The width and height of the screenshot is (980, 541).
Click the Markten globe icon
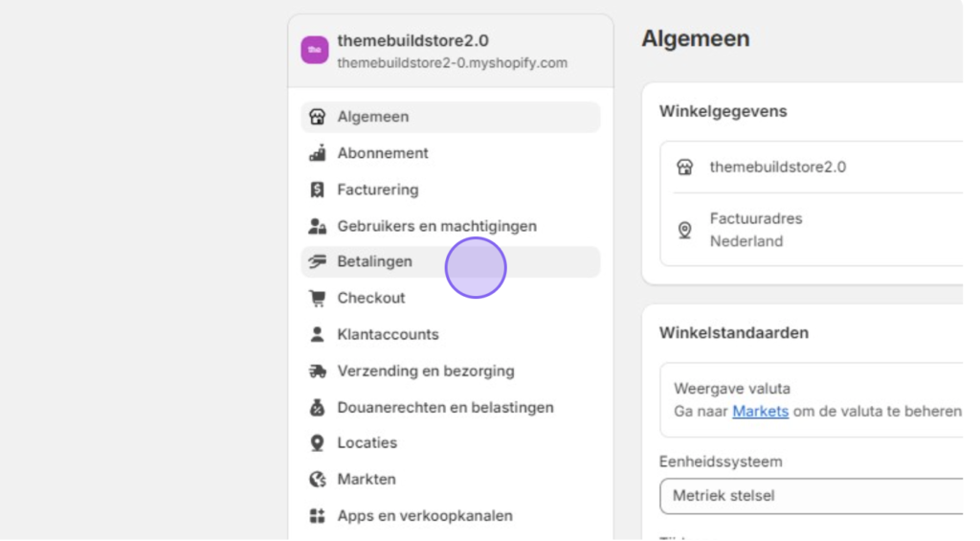click(x=317, y=479)
